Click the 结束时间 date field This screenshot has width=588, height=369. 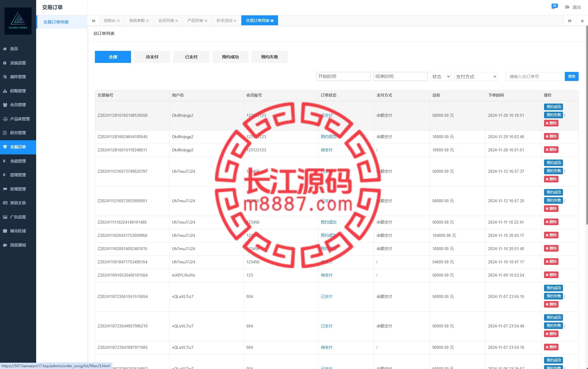(x=401, y=76)
